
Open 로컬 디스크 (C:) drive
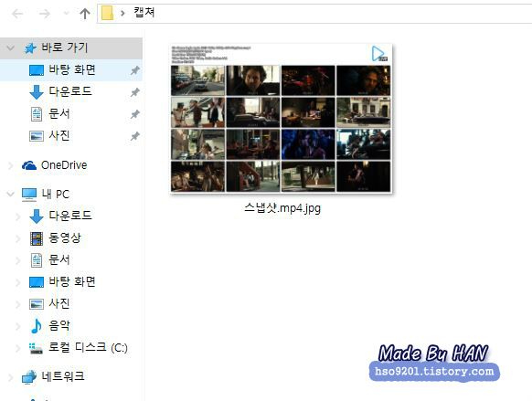pos(88,347)
